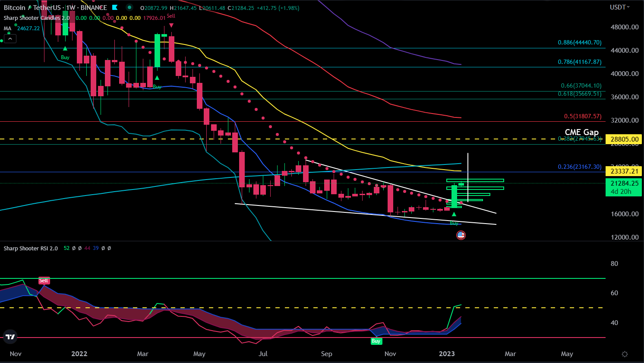644x363 pixels.
Task: Click the Bitcoin / TetherUS symbol title
Action: 32,7
